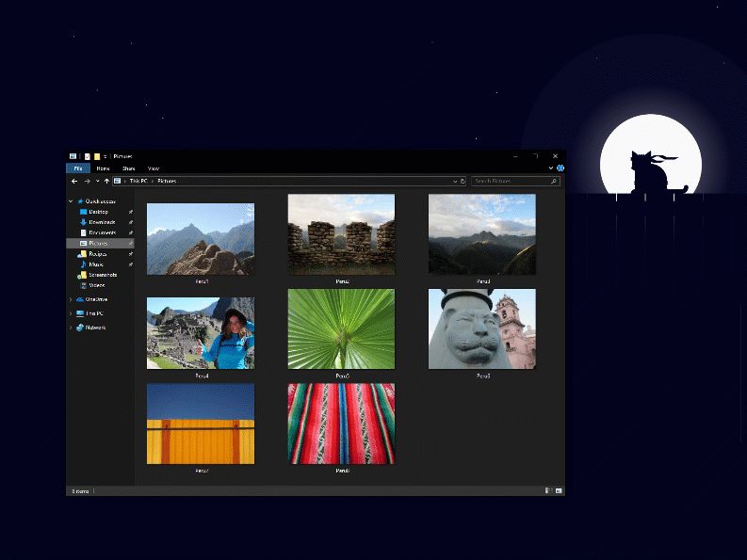Collapse the Quick access tree node
The image size is (747, 560).
click(x=71, y=201)
